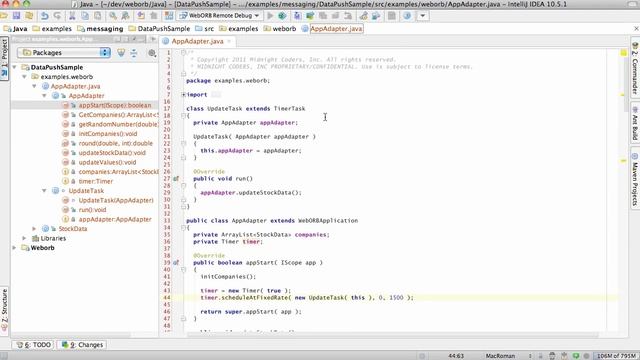Collapse the DataPushSample tree node
Viewport: 640px width, 360px height.
tap(15, 67)
